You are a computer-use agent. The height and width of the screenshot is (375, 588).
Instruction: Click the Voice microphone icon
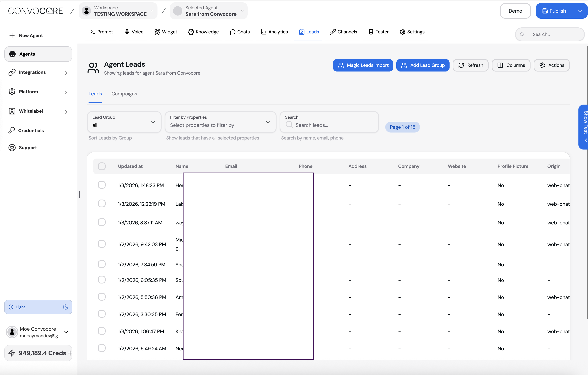(x=127, y=32)
